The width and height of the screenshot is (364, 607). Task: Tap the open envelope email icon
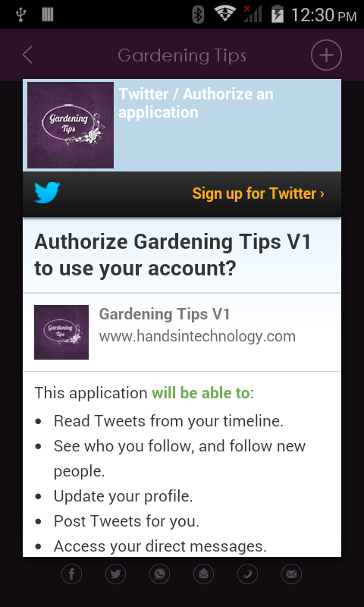click(203, 574)
